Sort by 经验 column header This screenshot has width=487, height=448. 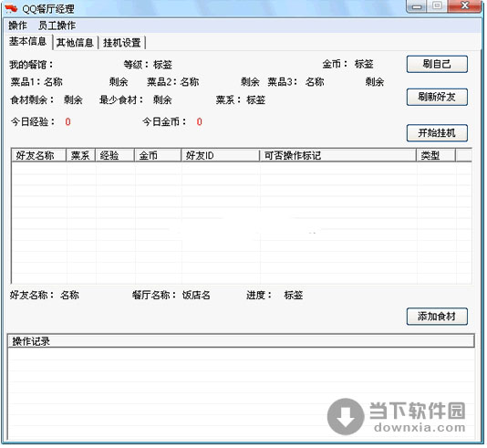coord(115,155)
